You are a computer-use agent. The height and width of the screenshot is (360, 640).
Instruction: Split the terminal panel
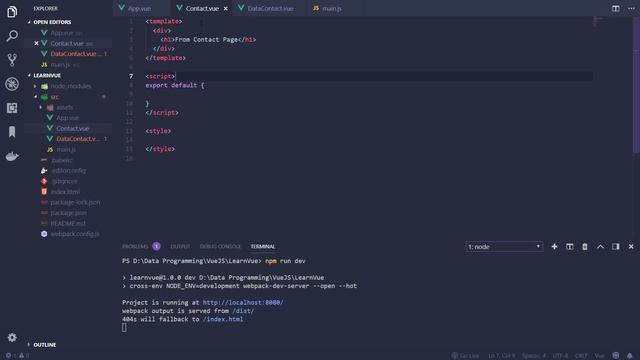(x=569, y=247)
